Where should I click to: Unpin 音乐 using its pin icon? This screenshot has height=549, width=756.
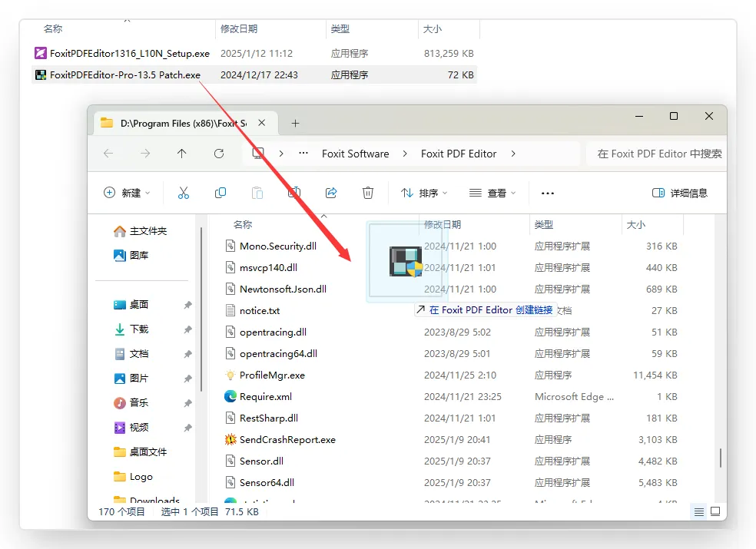coord(188,403)
